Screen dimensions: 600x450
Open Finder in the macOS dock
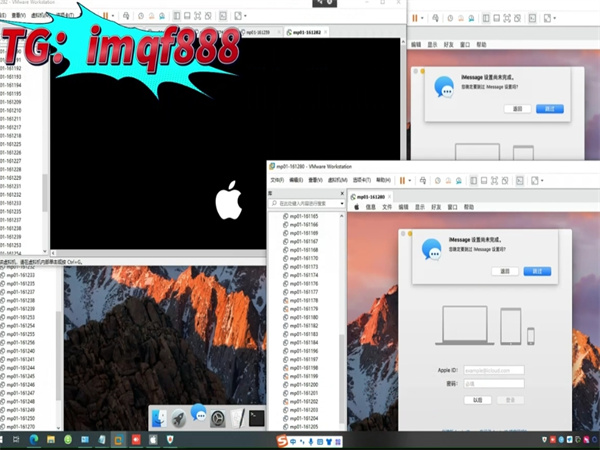tap(158, 419)
